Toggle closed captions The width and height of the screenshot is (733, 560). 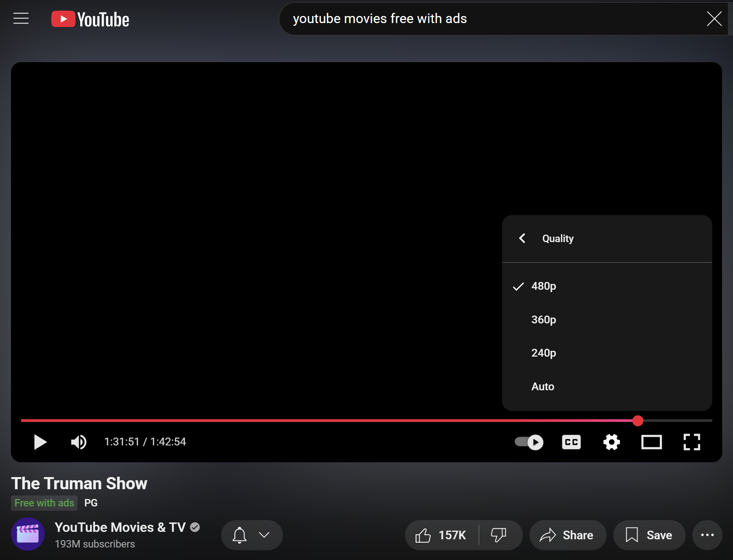point(571,442)
